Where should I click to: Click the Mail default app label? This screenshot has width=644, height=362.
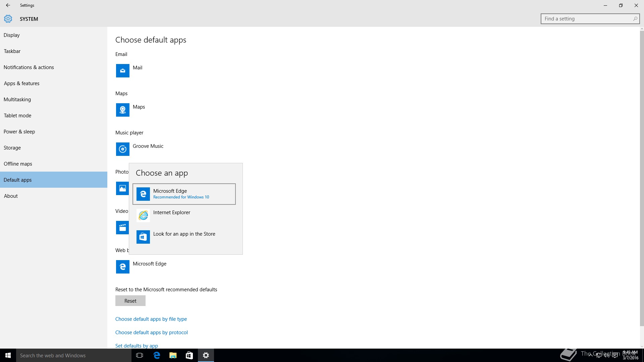coord(138,67)
